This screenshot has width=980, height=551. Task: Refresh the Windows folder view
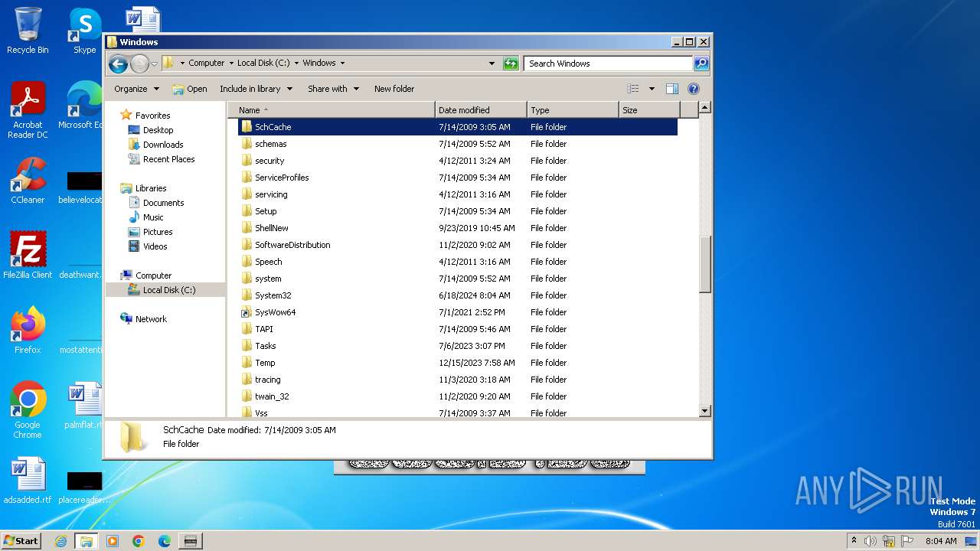point(511,64)
